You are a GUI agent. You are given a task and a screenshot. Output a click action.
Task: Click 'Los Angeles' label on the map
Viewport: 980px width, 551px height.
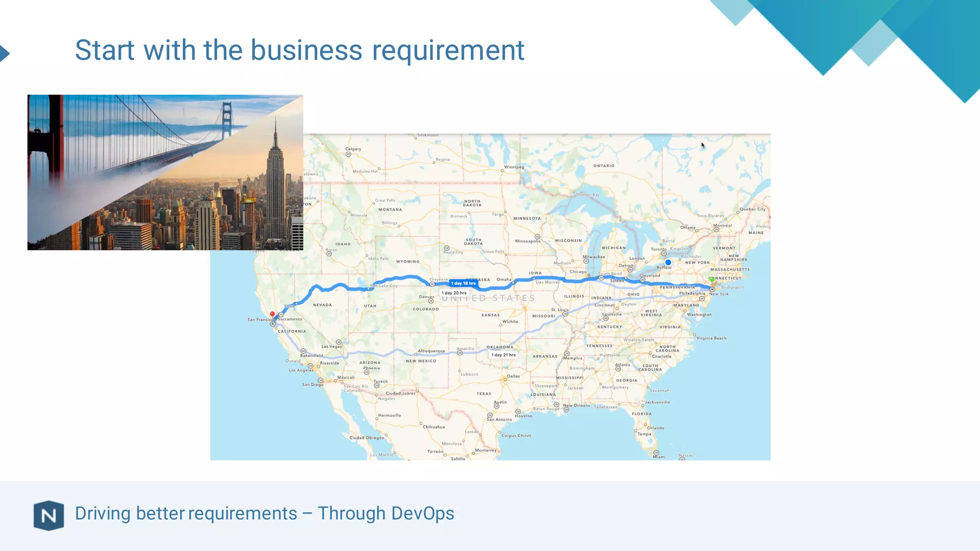(301, 370)
